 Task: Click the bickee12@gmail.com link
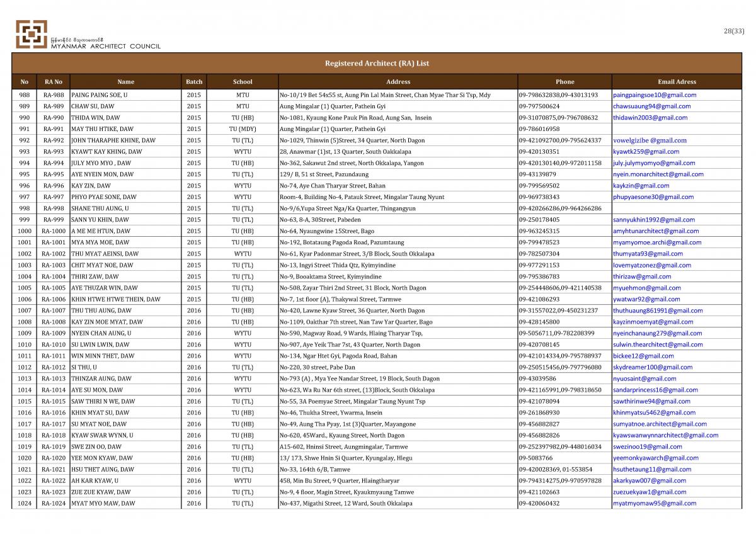643,356
